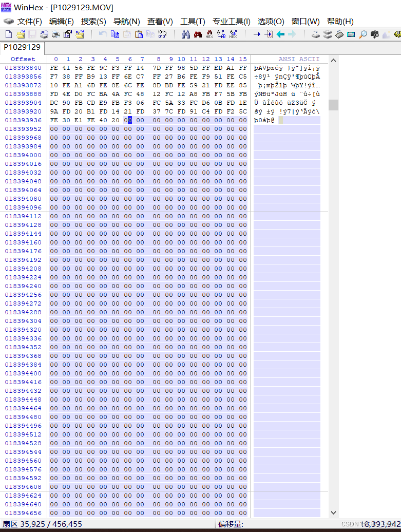This screenshot has width=401, height=532.
Task: Open the 帮助(H) menu
Action: [x=340, y=22]
